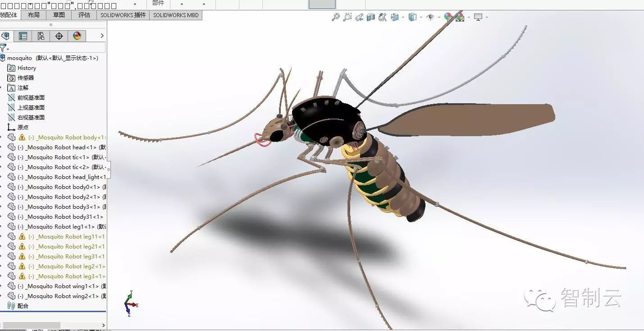Open Dynamic Annotation Views tool
This screenshot has height=331, width=644.
(x=383, y=17)
